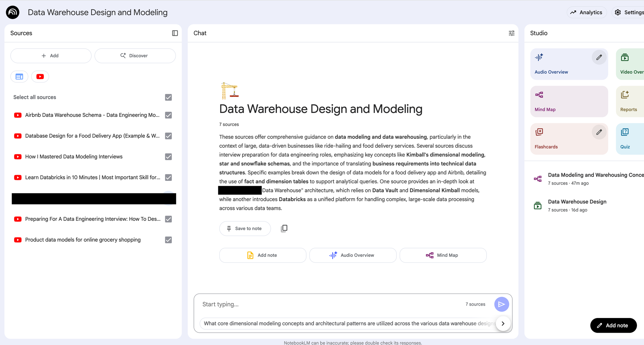Click the NotebookLM logo icon
The image size is (644, 345).
[13, 12]
